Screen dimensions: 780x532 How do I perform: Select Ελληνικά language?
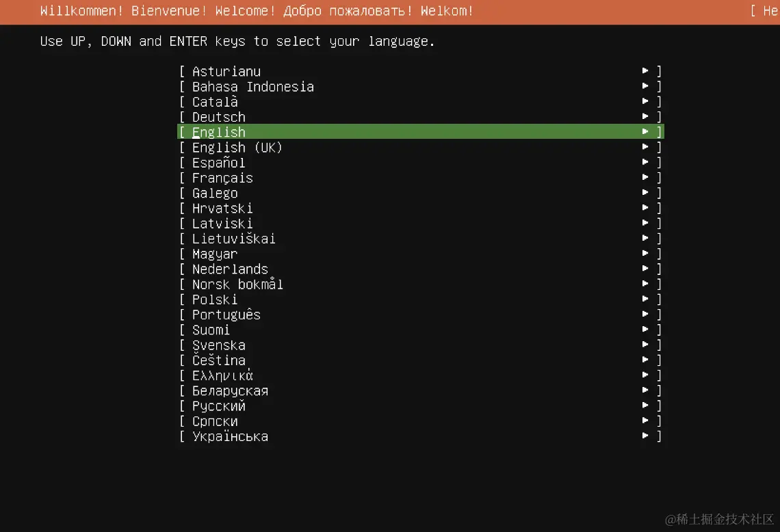pyautogui.click(x=420, y=375)
